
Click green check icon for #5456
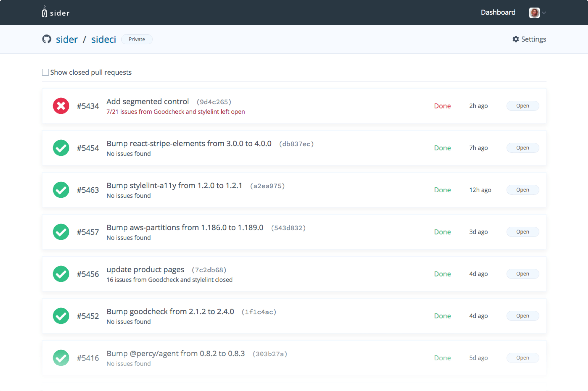coord(61,274)
